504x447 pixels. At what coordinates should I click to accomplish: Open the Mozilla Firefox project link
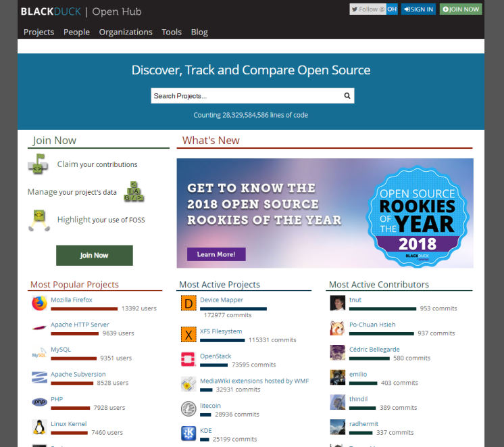[72, 300]
